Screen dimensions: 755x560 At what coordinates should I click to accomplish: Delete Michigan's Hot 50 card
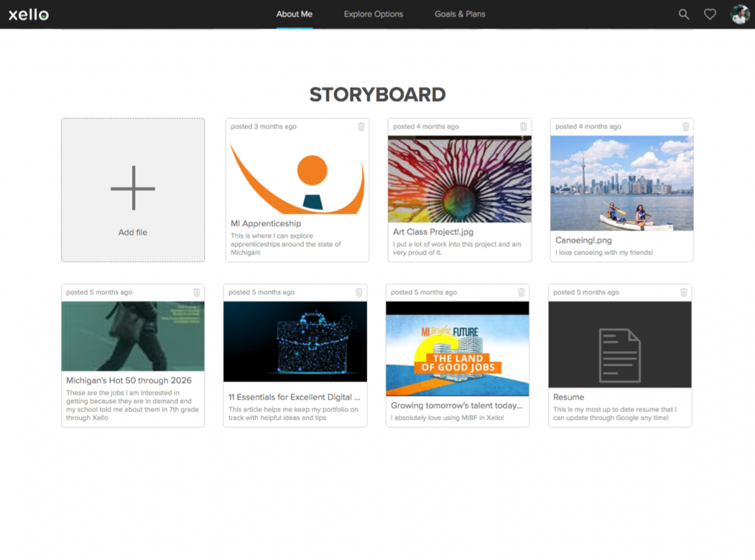point(197,293)
